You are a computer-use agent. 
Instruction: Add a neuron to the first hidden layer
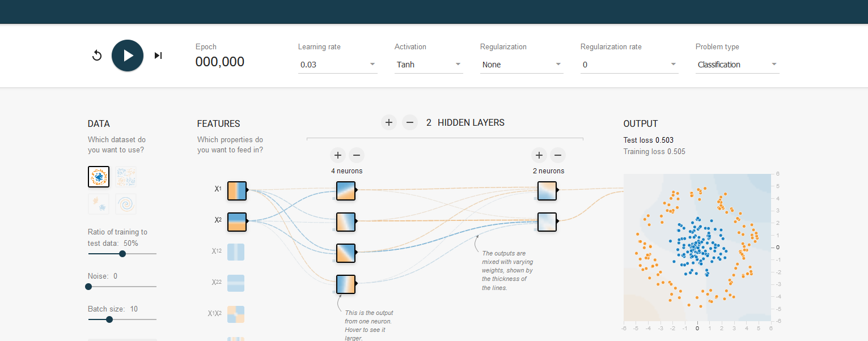point(337,155)
